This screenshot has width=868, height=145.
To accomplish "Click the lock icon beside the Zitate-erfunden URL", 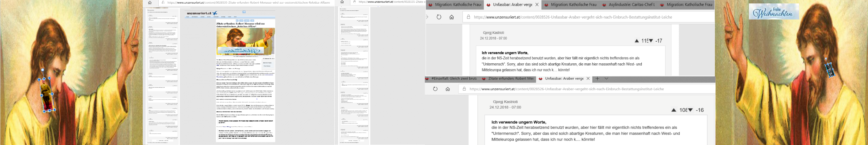I will coord(163,2).
